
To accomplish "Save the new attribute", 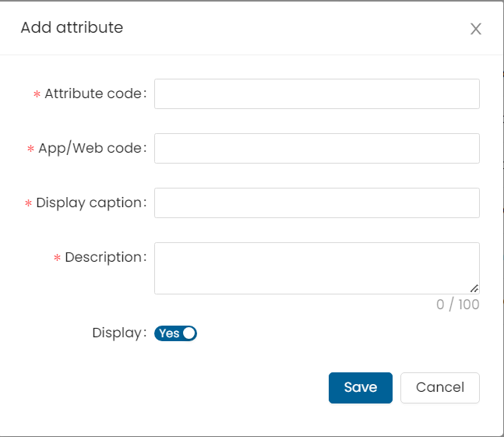I will (361, 387).
